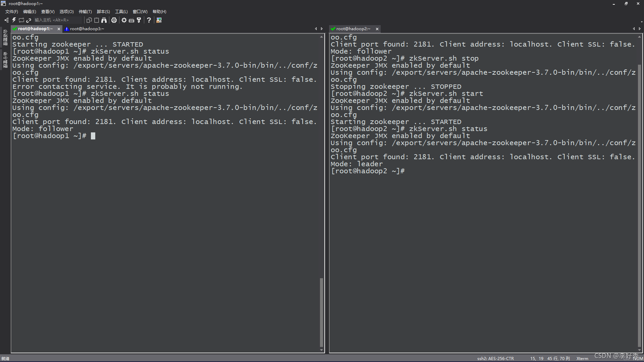Click scroll-up arrow of left terminal
Image resolution: width=644 pixels, height=362 pixels.
[321, 36]
